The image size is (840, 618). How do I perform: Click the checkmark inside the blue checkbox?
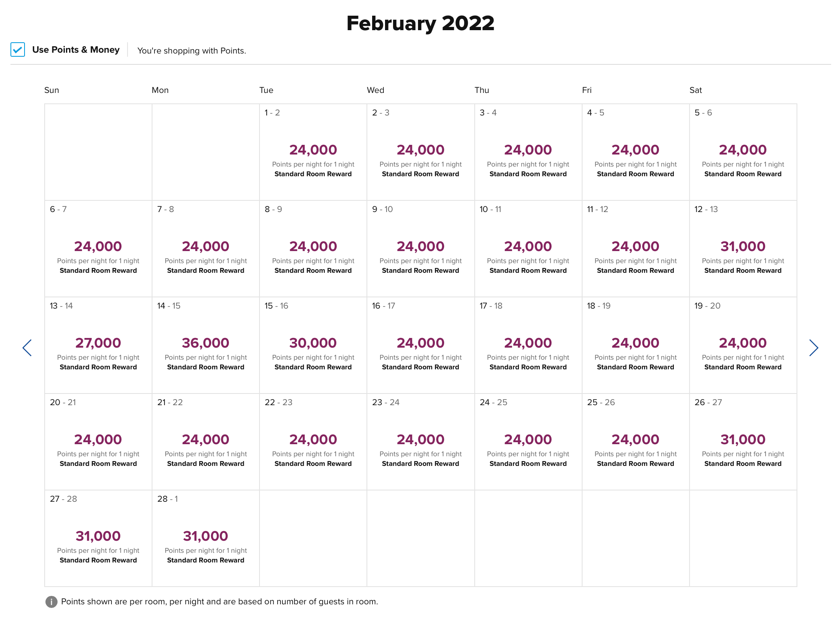tap(18, 50)
